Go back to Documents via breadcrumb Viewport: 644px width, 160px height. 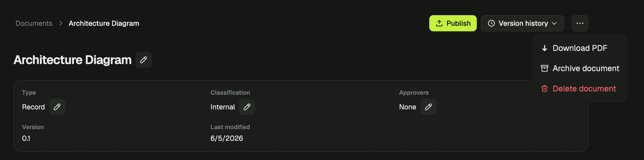(x=34, y=23)
